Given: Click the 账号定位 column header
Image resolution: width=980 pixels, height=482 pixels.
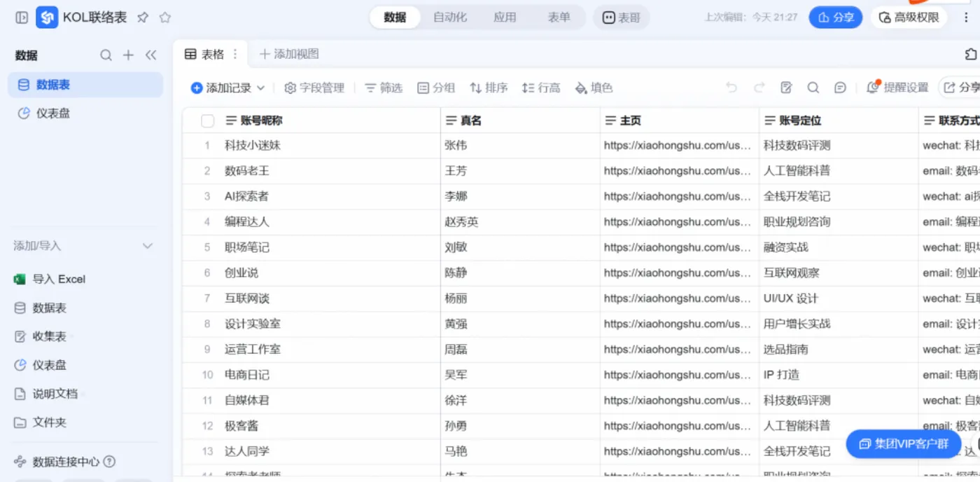Looking at the screenshot, I should coord(839,120).
